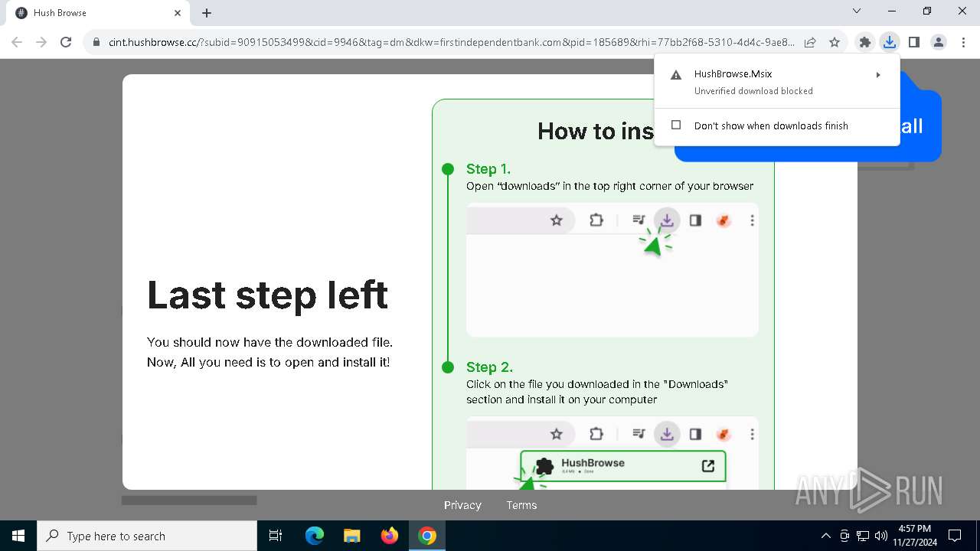Open a new browser tab
980x551 pixels.
click(x=207, y=13)
